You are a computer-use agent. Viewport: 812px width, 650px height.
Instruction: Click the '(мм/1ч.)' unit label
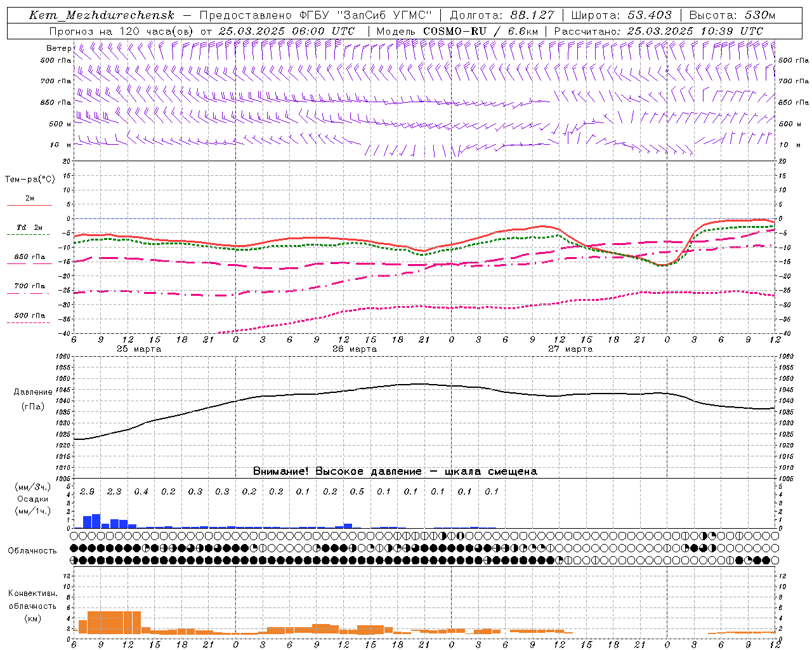[x=32, y=510]
